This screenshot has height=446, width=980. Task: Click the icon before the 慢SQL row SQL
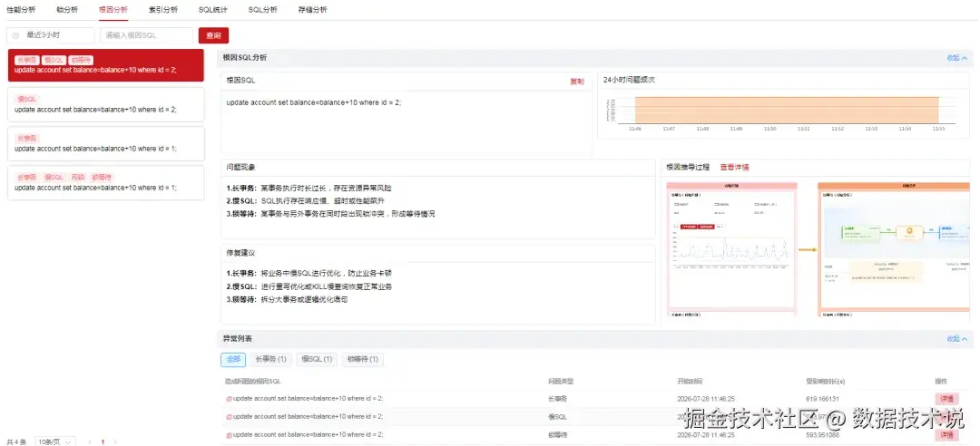tap(229, 417)
